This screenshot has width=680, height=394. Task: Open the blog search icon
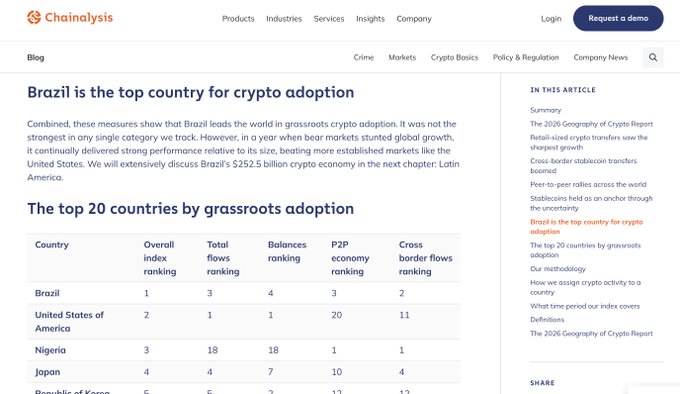coord(653,57)
